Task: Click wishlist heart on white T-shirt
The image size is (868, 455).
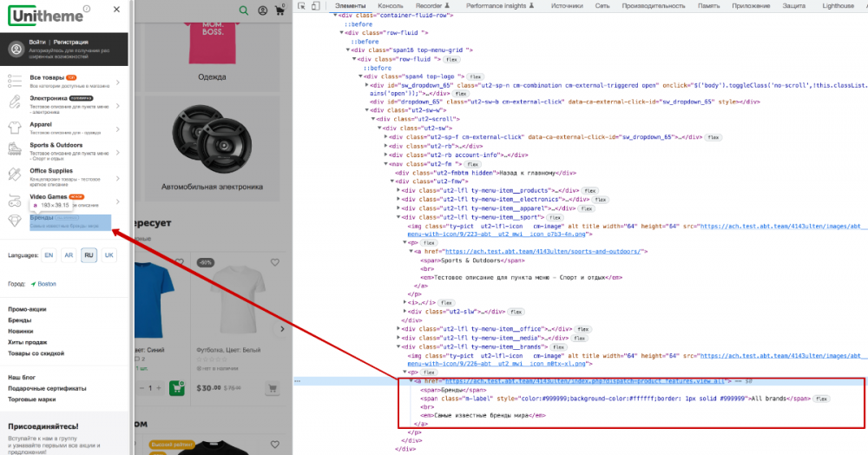Action: (x=276, y=261)
